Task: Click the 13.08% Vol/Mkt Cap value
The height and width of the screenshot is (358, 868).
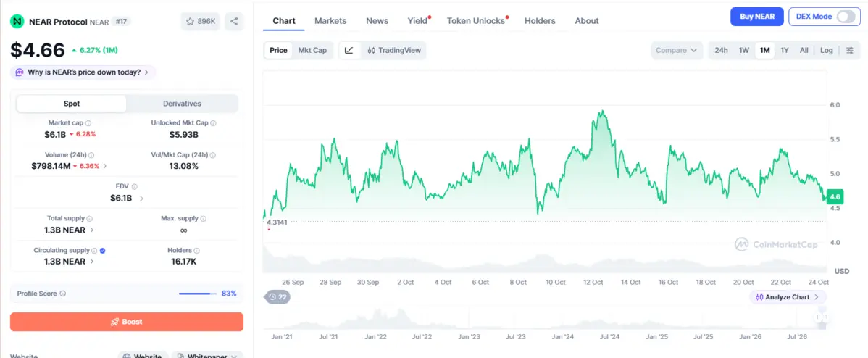Action: coord(183,166)
